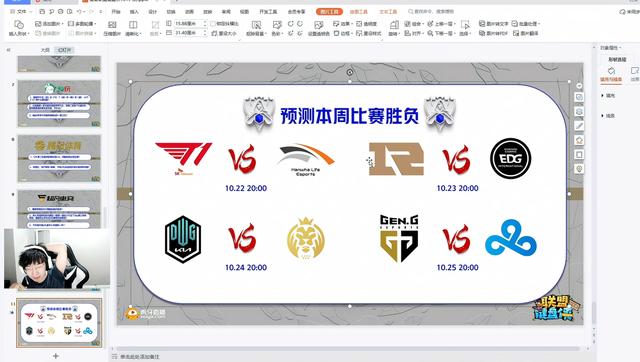Click the picture height input field
Image resolution: width=640 pixels, height=362 pixels.
190,24
